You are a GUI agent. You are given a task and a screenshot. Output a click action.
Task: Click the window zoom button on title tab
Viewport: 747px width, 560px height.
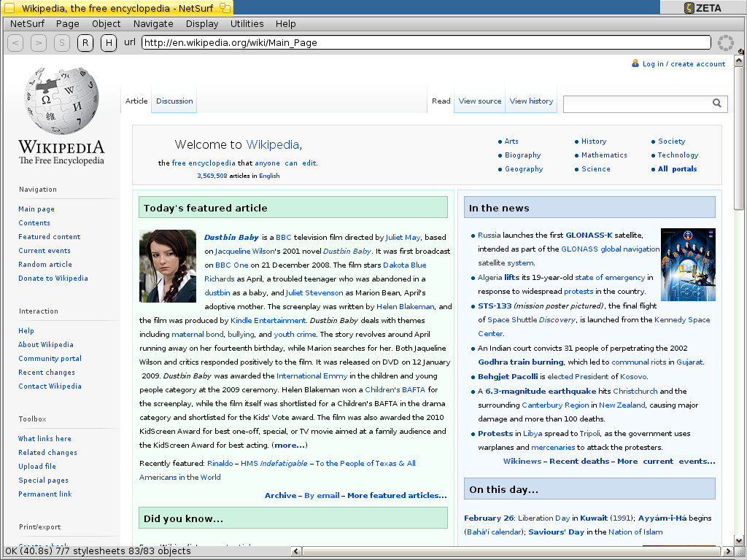click(225, 8)
